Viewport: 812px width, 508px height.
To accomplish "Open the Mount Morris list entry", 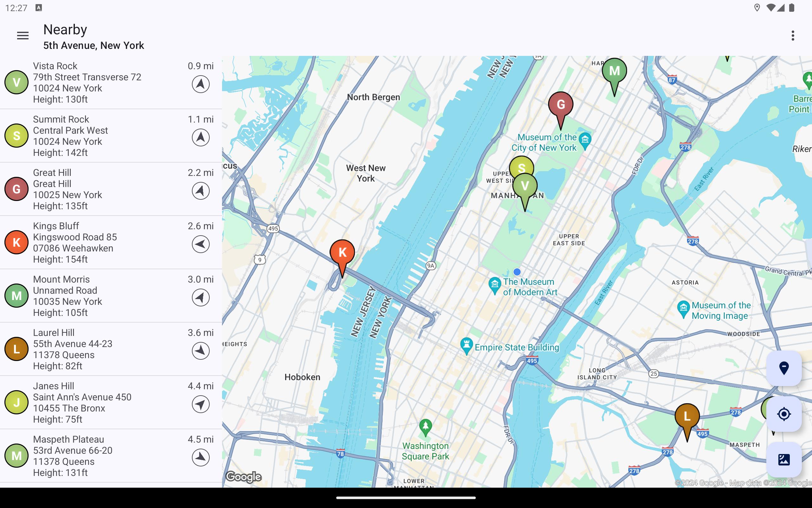I will [x=111, y=296].
